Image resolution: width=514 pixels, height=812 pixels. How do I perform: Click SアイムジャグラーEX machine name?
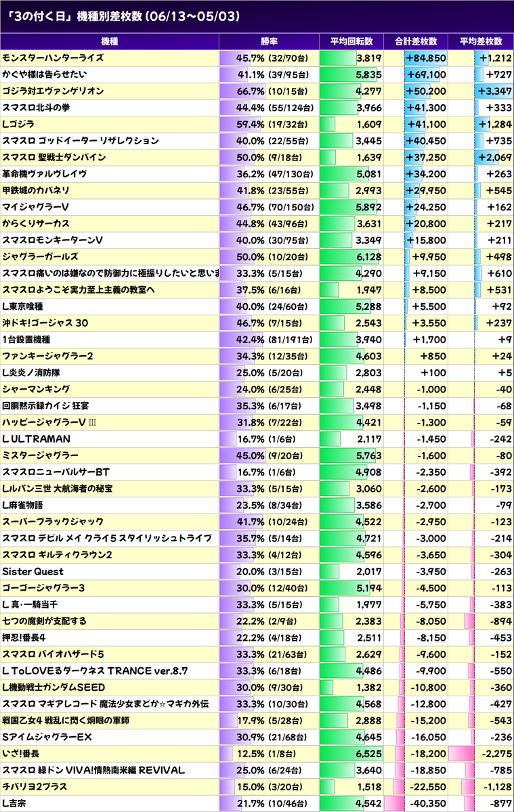[47, 738]
